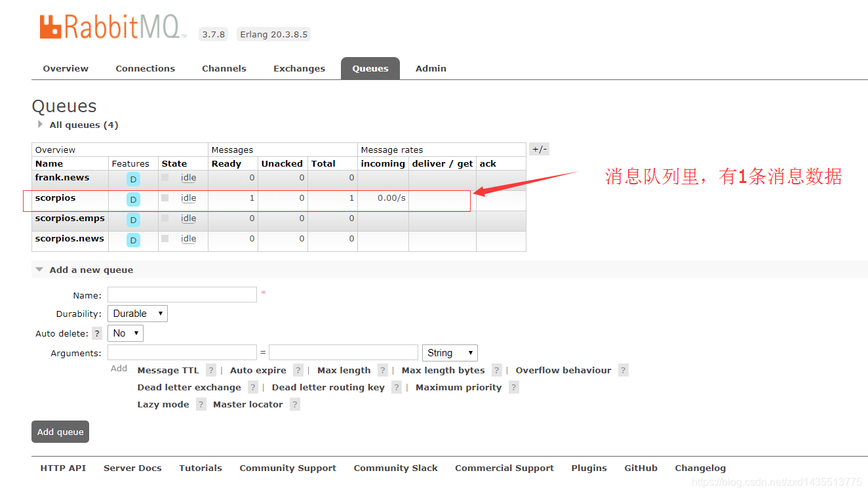
Task: Click state indicator square for scorpios.emps
Action: coord(165,218)
